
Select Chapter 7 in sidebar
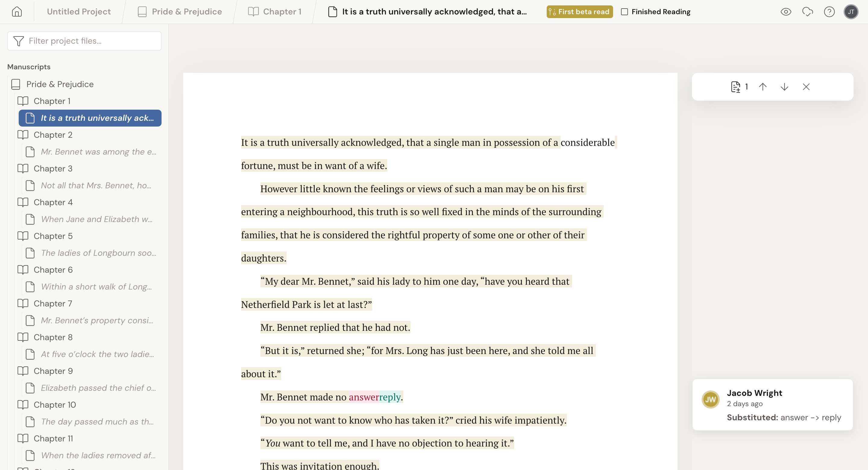pos(52,303)
